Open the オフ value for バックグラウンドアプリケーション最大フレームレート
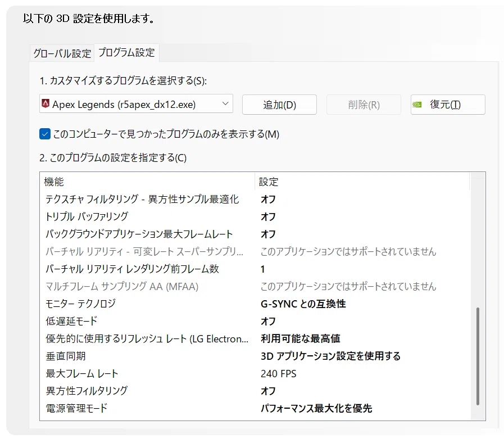Screen dimensions: 504x443 click(268, 234)
